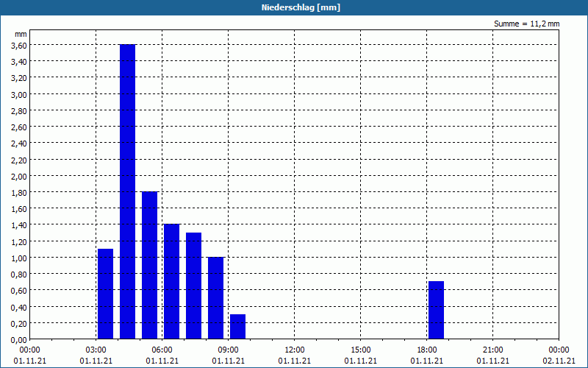Image resolution: width=588 pixels, height=368 pixels.
Task: Click the 2,20 y-axis value
Action: [19, 160]
